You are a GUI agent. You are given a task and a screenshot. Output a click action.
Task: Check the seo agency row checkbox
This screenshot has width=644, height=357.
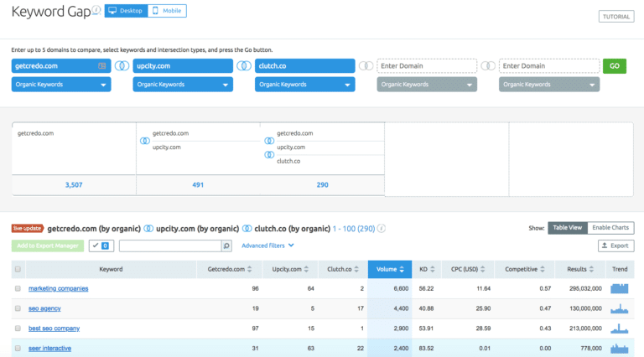(18, 308)
